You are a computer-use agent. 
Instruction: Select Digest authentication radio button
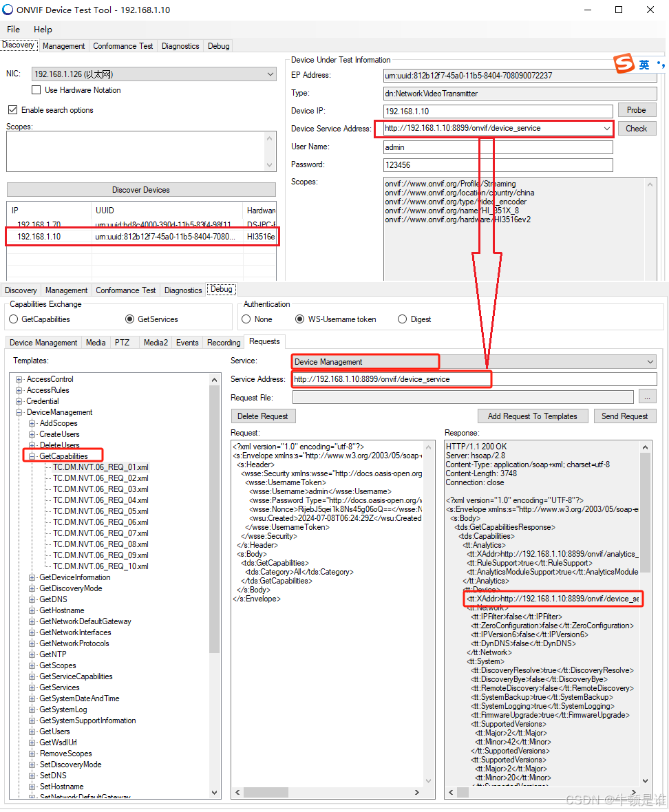(403, 319)
